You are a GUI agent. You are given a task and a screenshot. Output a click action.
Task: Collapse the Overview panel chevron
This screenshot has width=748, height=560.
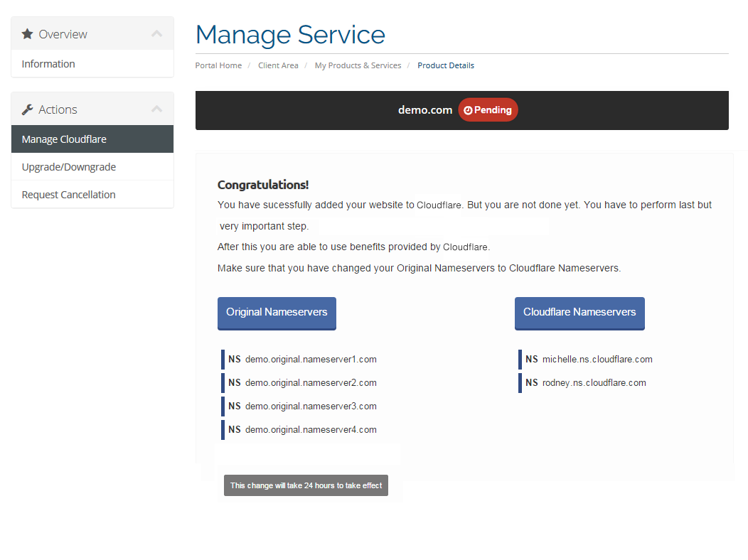pos(157,34)
